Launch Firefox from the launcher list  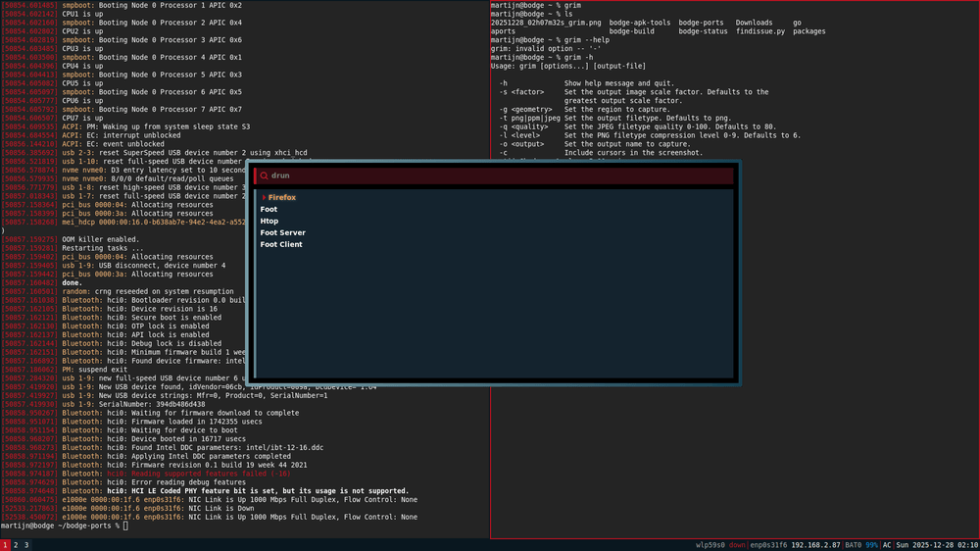(282, 198)
